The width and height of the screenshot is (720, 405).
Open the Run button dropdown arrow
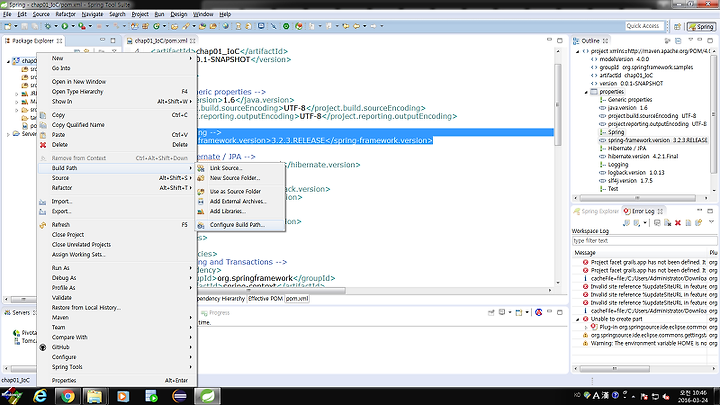73,26
